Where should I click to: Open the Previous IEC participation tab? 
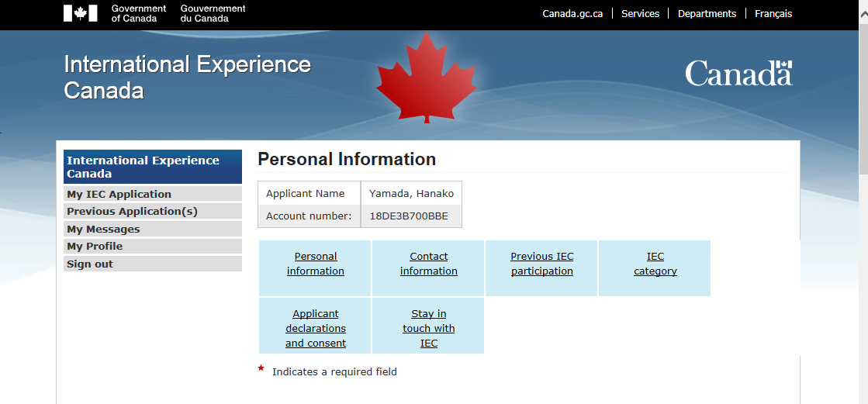[x=542, y=264]
